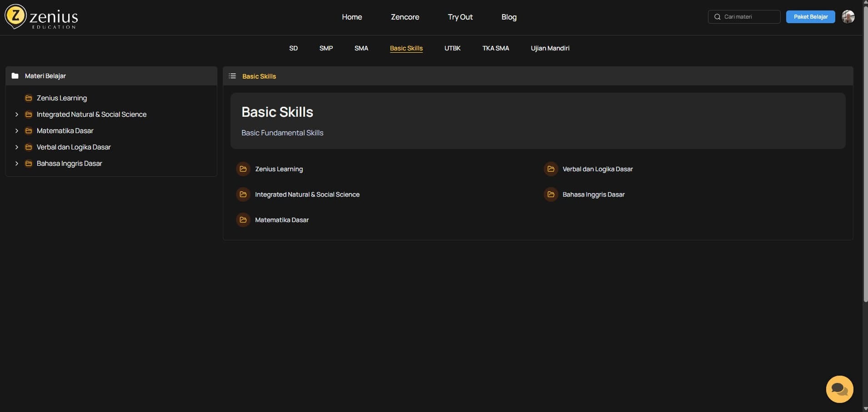The image size is (868, 412).
Task: Expand Integrated Natural & Social Science tree node
Action: (x=17, y=114)
